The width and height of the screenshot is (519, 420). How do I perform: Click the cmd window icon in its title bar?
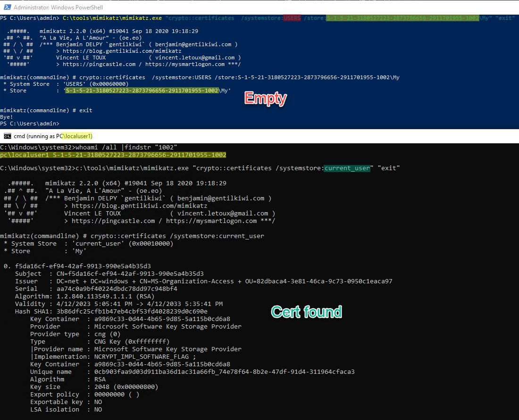tap(7, 136)
